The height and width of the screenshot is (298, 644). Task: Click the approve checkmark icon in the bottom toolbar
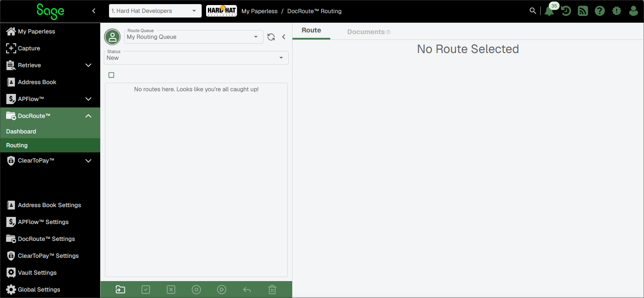146,290
